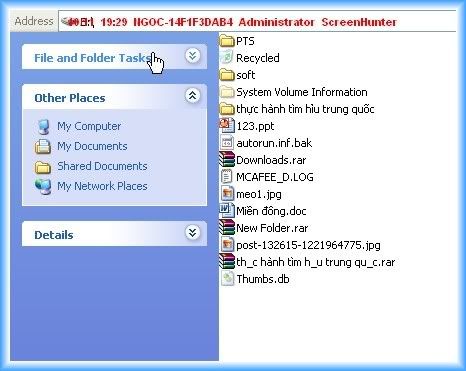Select the thực hành tìm hìu trung quốc name
Screen dimensions: 466x371
coord(305,109)
